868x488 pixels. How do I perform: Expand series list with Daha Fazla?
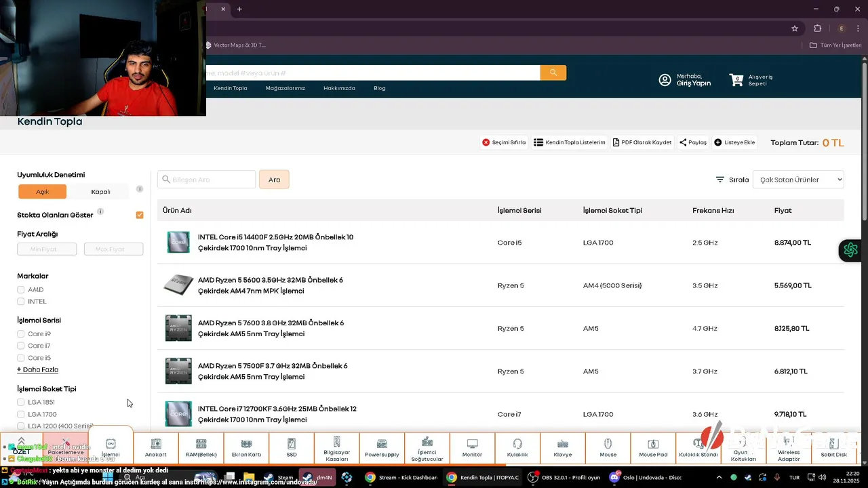click(37, 370)
